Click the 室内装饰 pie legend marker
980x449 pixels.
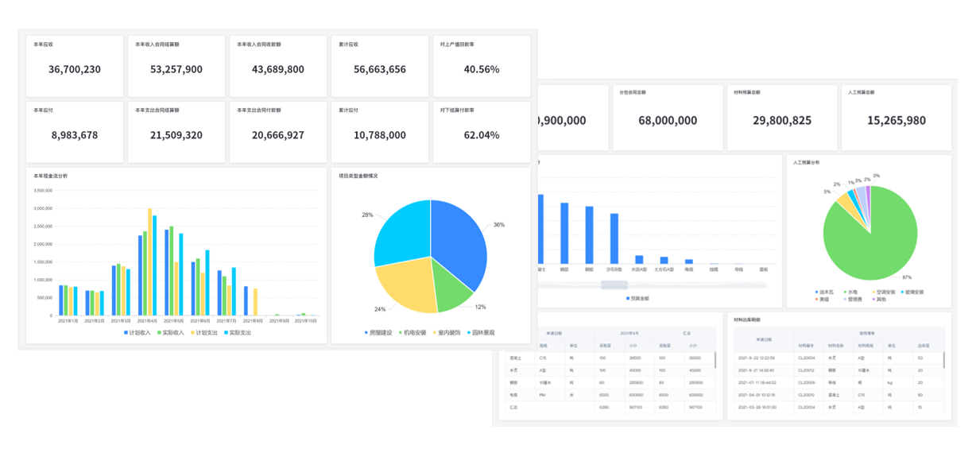[x=435, y=333]
